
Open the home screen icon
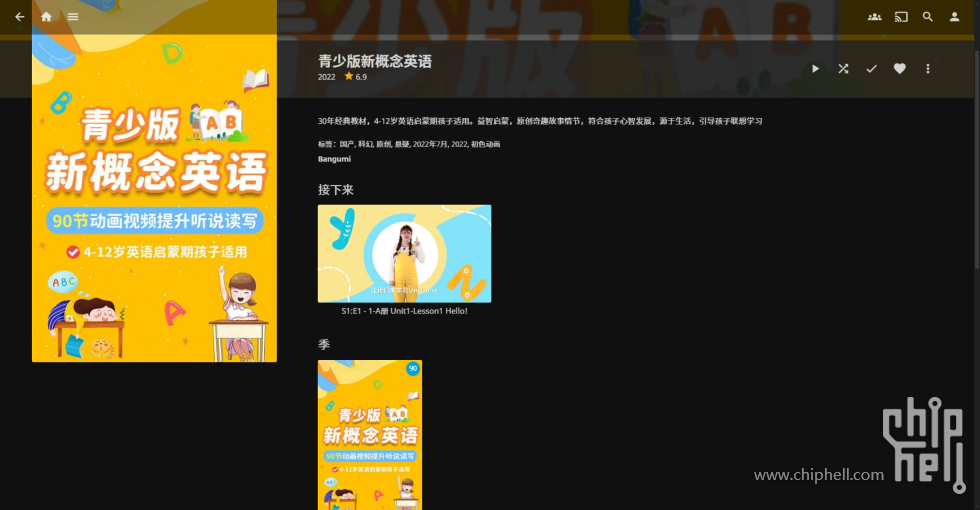click(46, 17)
